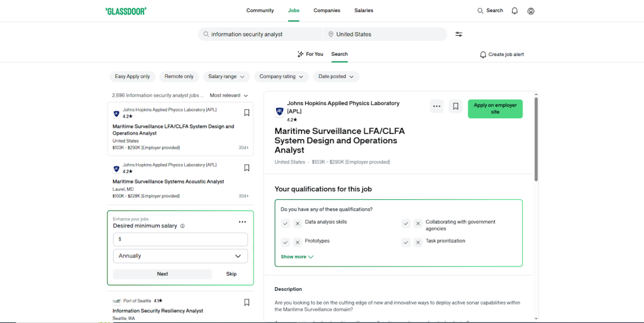Switch to the Search tab
644x323 pixels.
(340, 54)
